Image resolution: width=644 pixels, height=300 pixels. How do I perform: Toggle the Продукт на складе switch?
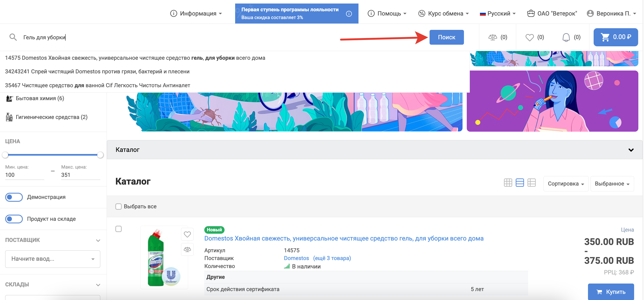coord(14,219)
